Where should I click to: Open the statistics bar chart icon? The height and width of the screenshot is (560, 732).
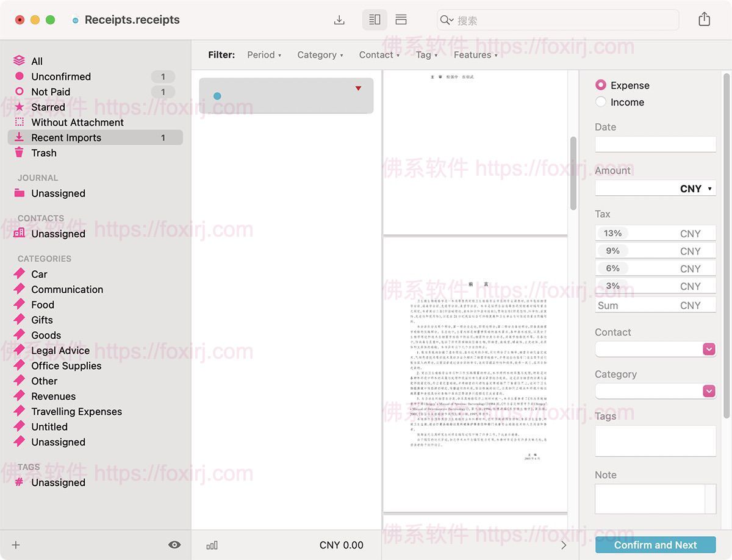pos(212,545)
